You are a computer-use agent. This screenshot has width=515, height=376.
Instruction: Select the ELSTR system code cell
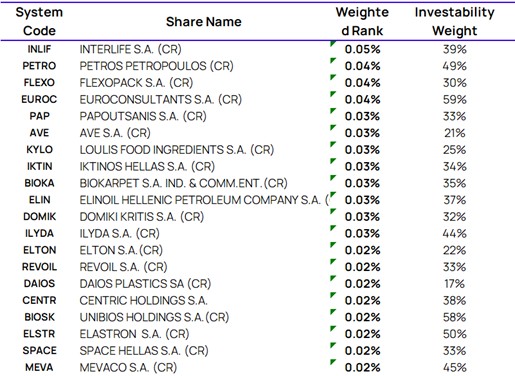click(x=39, y=334)
